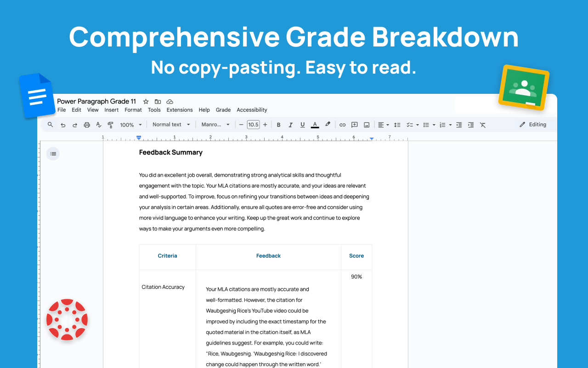This screenshot has height=368, width=588.
Task: Add a comment from toolbar
Action: pos(355,125)
